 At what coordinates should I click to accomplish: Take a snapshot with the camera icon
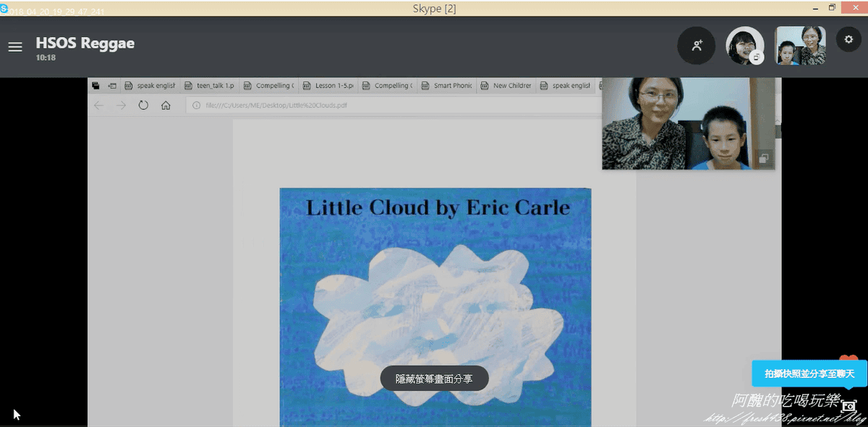[x=848, y=406]
